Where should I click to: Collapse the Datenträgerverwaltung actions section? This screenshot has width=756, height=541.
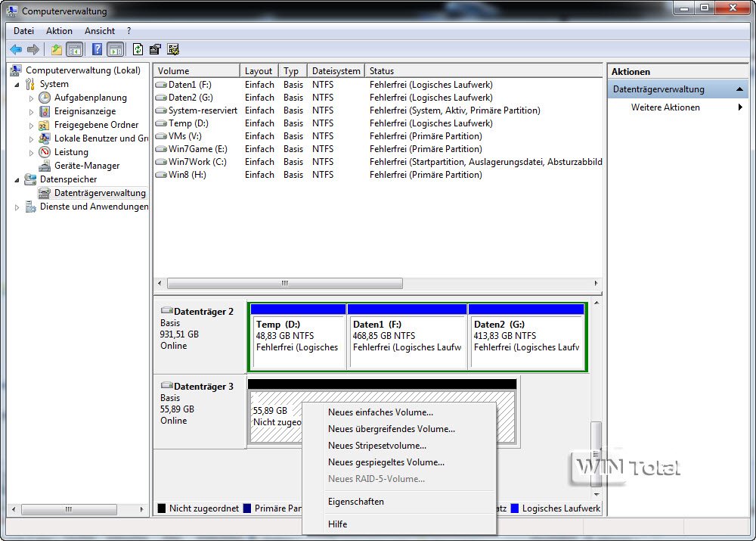(740, 89)
